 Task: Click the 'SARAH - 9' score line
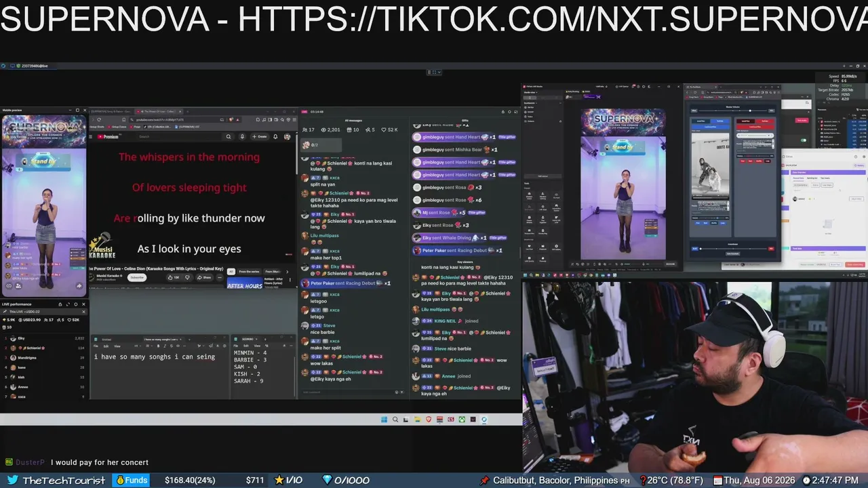(249, 381)
